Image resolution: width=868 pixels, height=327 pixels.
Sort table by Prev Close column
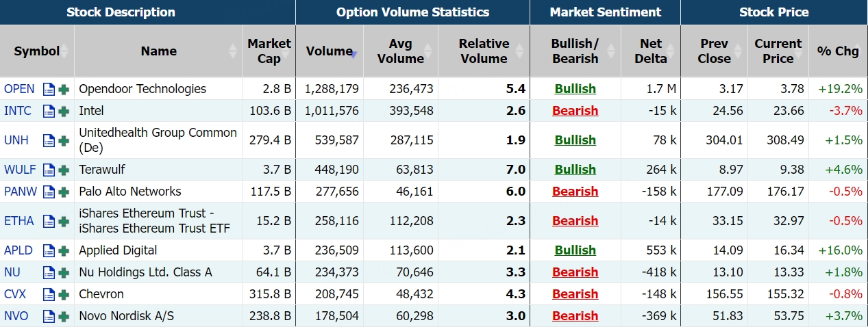pos(714,51)
